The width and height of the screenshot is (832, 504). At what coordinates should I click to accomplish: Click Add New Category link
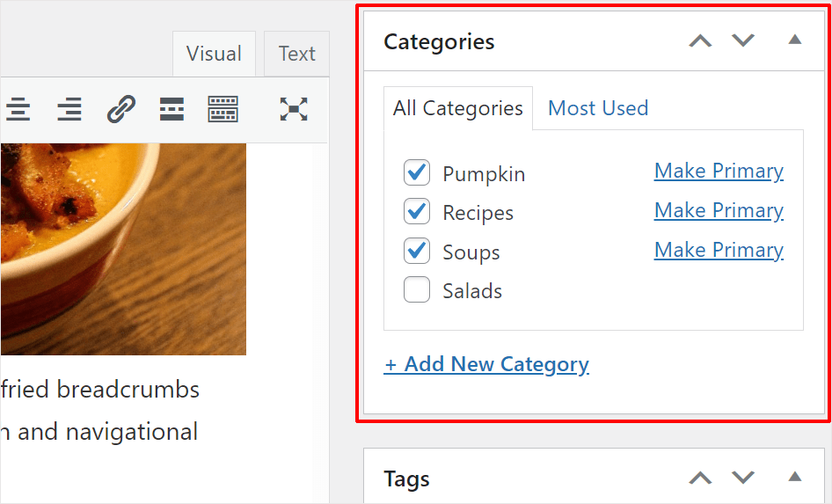(486, 364)
